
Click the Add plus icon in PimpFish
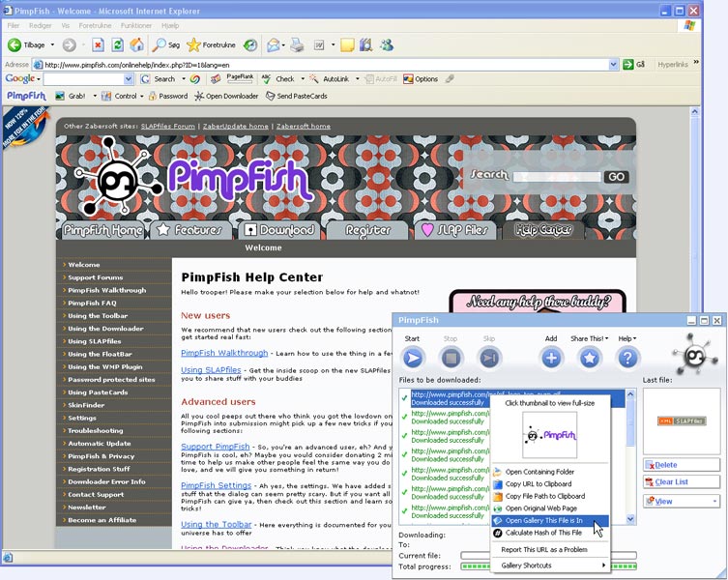coord(551,358)
